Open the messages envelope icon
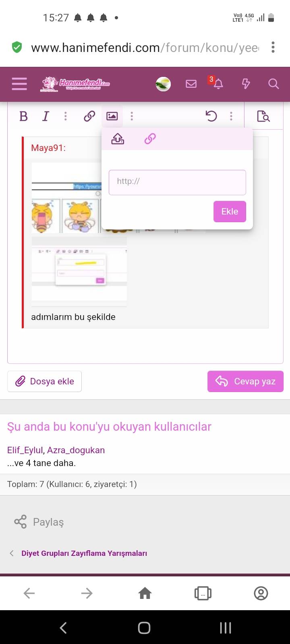The height and width of the screenshot is (644, 290). (x=191, y=84)
